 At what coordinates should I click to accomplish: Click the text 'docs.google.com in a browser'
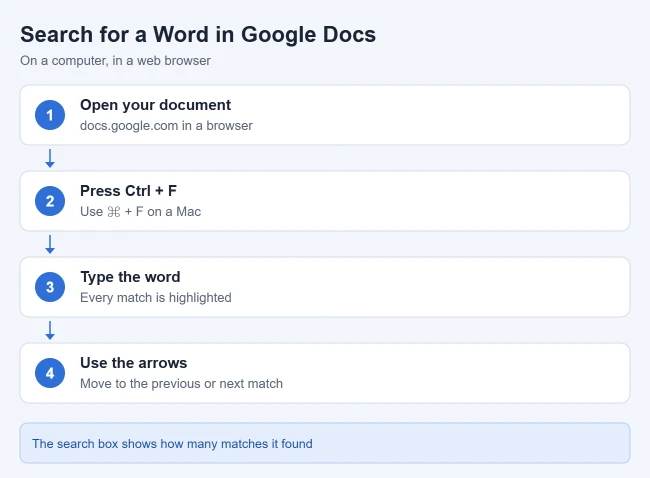166,126
